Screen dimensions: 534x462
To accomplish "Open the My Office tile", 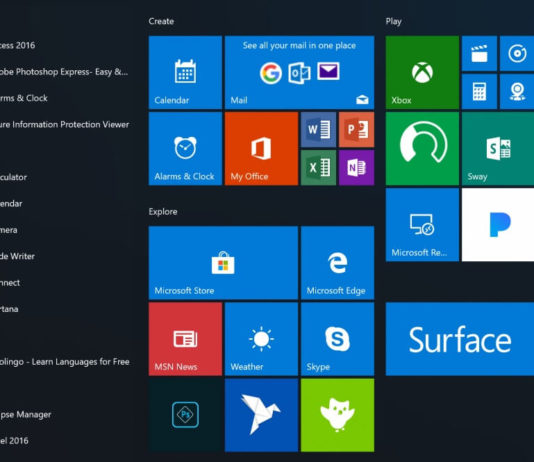I will 262,149.
